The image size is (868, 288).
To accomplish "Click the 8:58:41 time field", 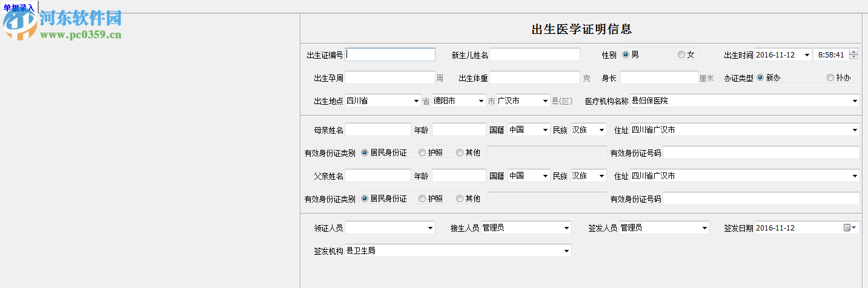I will click(831, 54).
